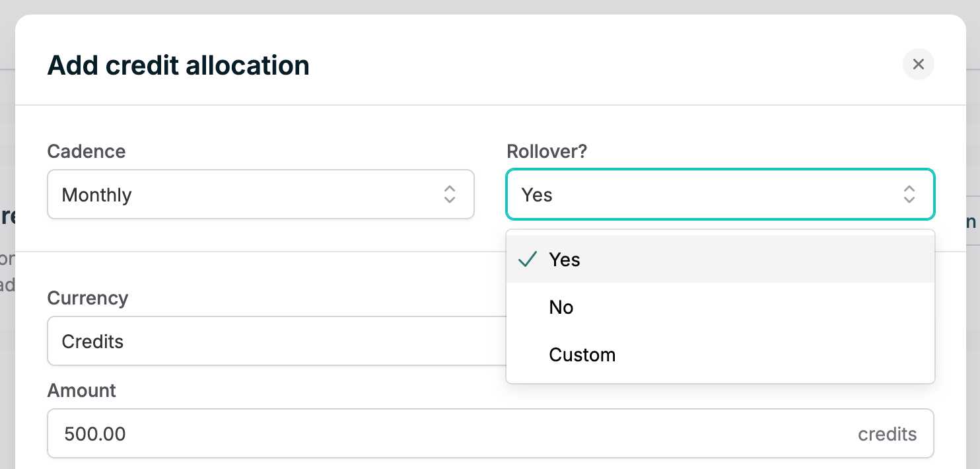Image resolution: width=980 pixels, height=469 pixels.
Task: Click the chevron arrows in Cadence dropdown
Action: 450,194
